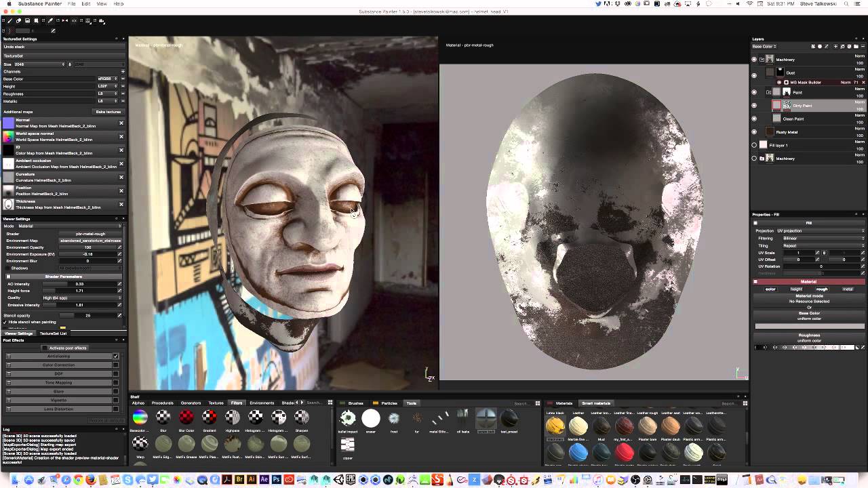Select the eraser tool in top toolbar
868x488 pixels.
(x=18, y=21)
